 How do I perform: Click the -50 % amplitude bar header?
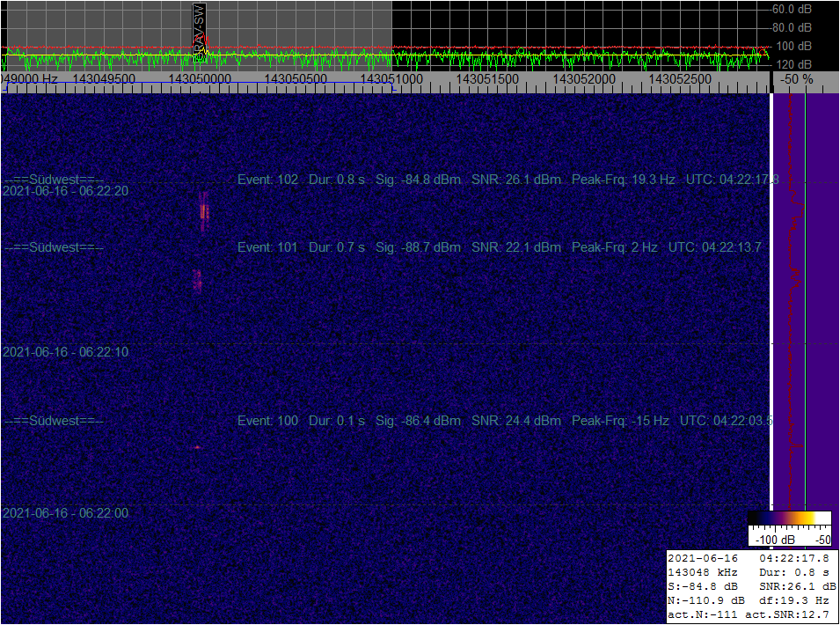[797, 79]
